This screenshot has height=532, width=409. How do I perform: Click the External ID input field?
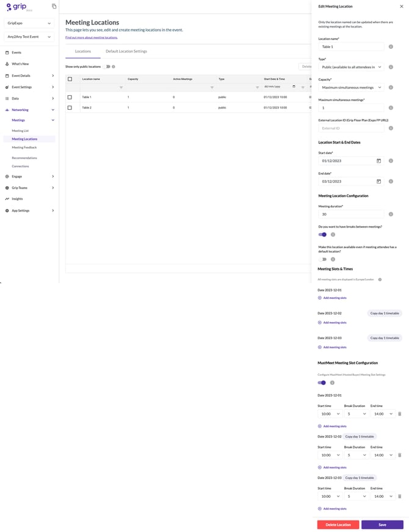click(x=351, y=128)
